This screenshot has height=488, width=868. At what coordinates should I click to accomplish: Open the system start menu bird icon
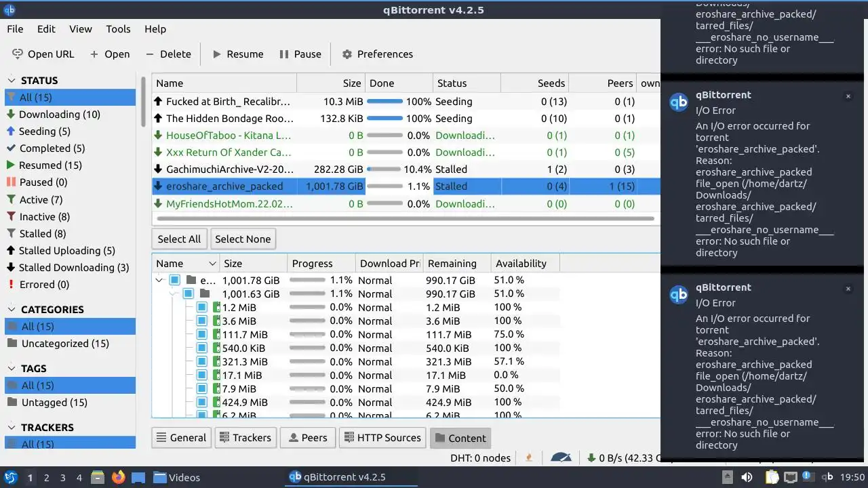tap(10, 477)
